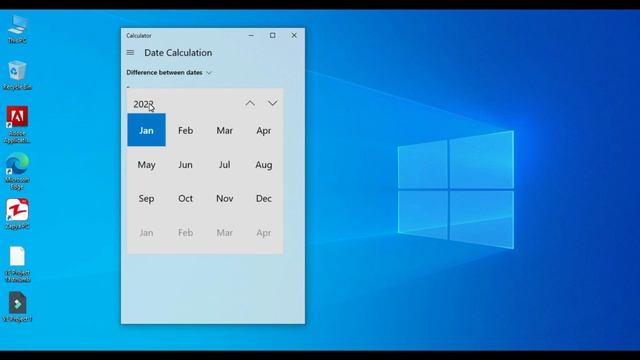The image size is (640, 360).
Task: Select the Adobe application desktop shortcut
Action: click(17, 124)
